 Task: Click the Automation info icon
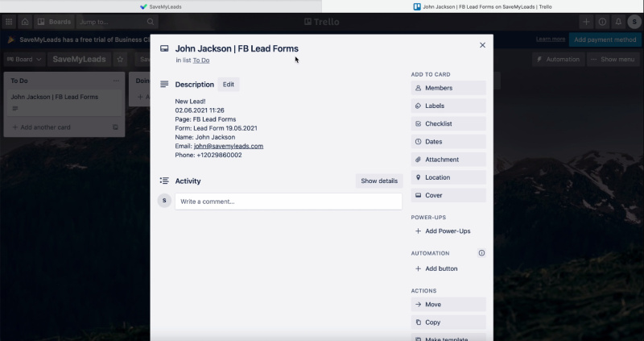pyautogui.click(x=481, y=253)
